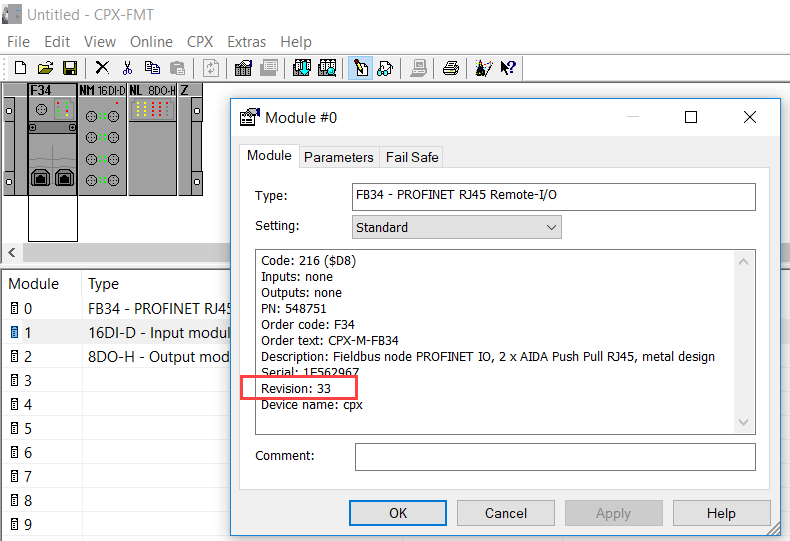This screenshot has height=541, width=790.
Task: Click the Module column header
Action: click(x=42, y=284)
